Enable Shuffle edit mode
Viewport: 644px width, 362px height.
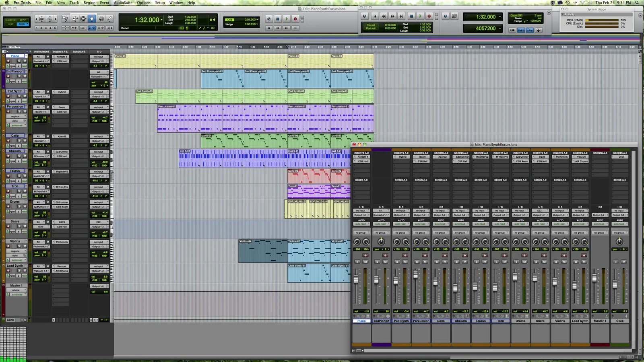pyautogui.click(x=10, y=20)
